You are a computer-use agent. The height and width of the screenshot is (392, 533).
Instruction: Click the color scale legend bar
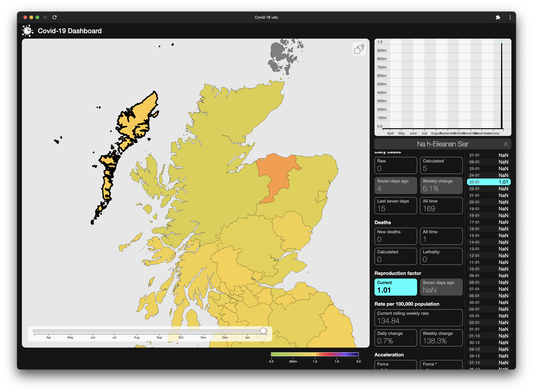click(315, 354)
